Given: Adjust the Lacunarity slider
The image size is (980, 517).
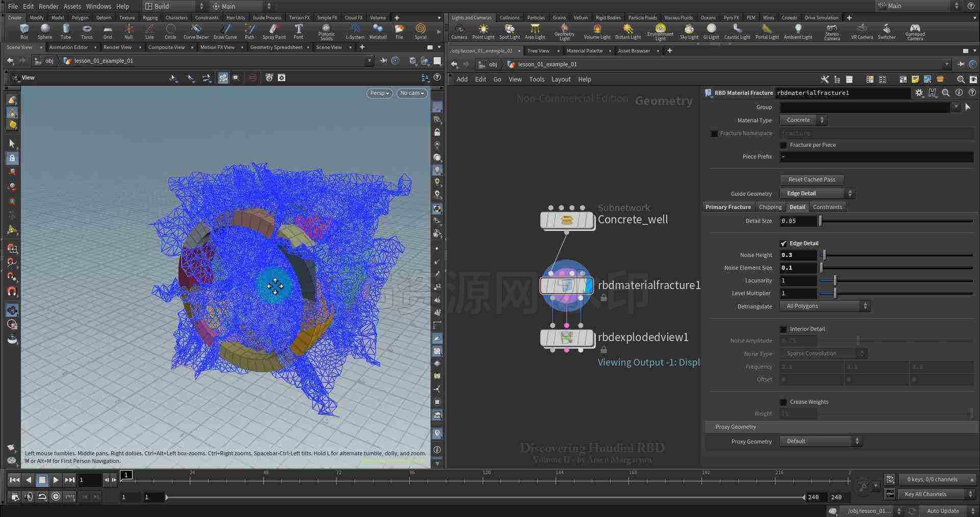Looking at the screenshot, I should pyautogui.click(x=896, y=281).
